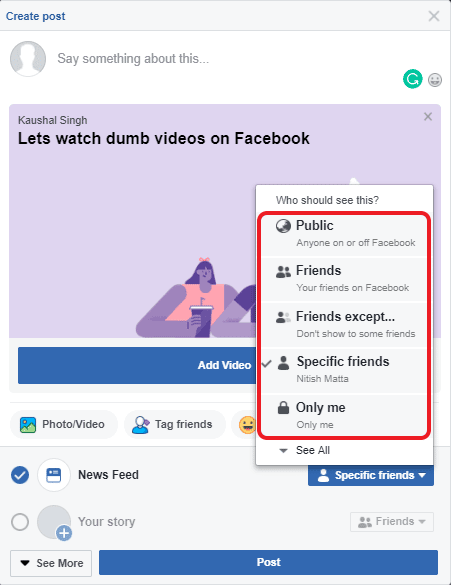Click the Feeling emoji face button
This screenshot has width=451, height=585.
click(x=247, y=425)
